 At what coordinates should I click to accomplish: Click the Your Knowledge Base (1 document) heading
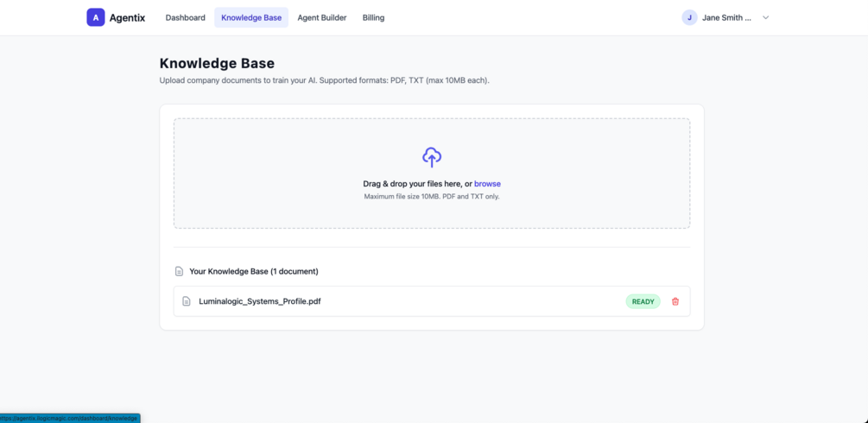(x=254, y=271)
